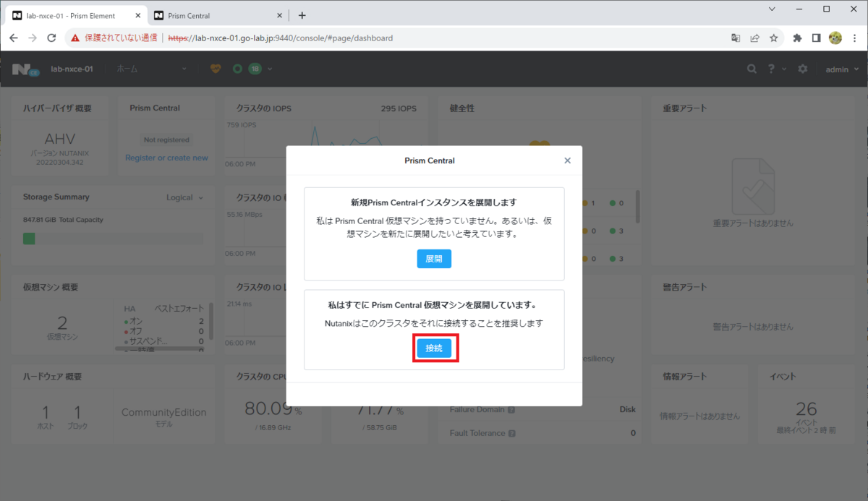Toggle the browser side panel
868x501 pixels.
coord(816,38)
